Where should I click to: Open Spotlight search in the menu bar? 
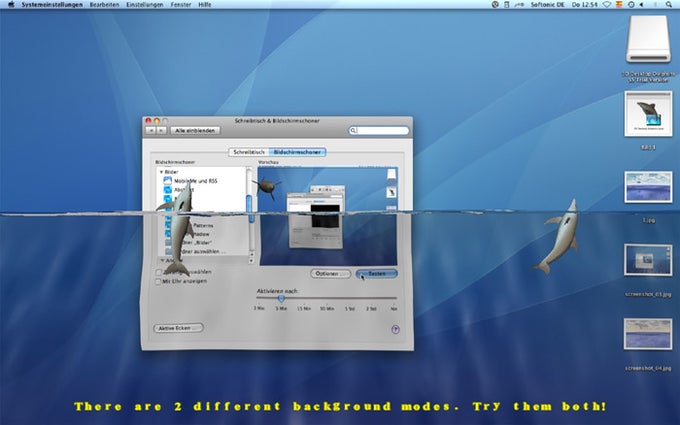(669, 5)
